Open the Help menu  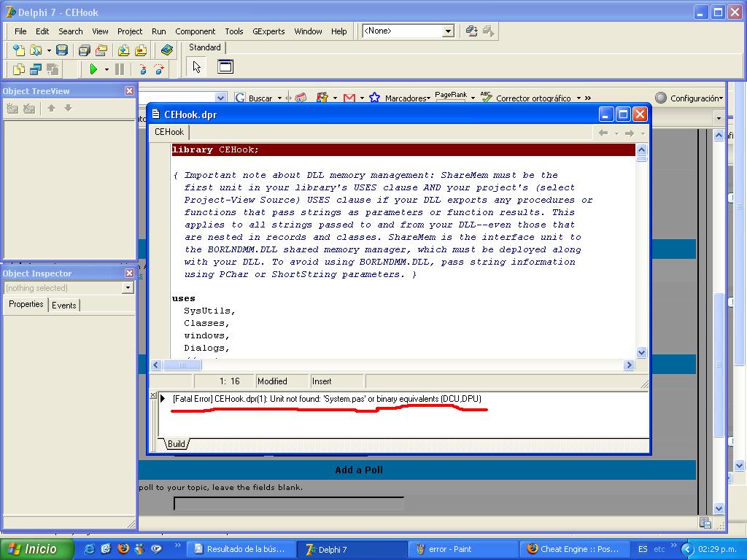pos(338,31)
